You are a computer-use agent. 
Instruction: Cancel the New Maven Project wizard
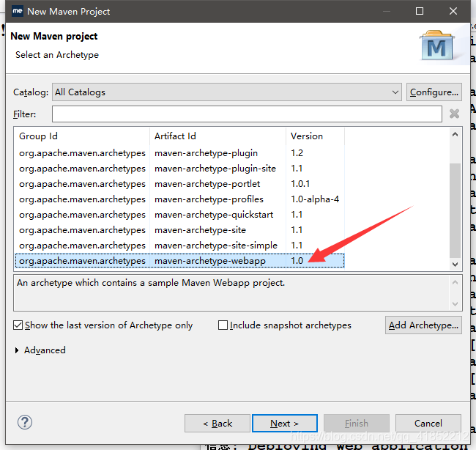click(x=428, y=424)
